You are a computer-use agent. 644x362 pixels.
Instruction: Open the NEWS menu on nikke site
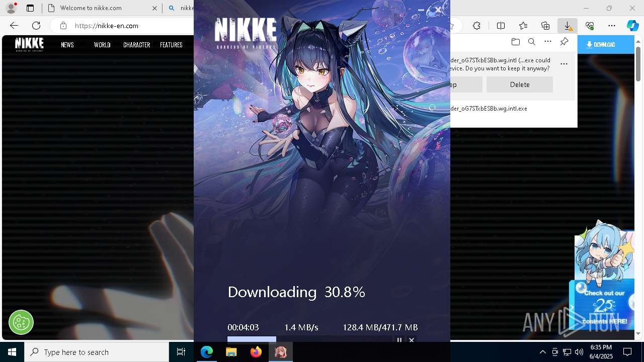coord(67,45)
